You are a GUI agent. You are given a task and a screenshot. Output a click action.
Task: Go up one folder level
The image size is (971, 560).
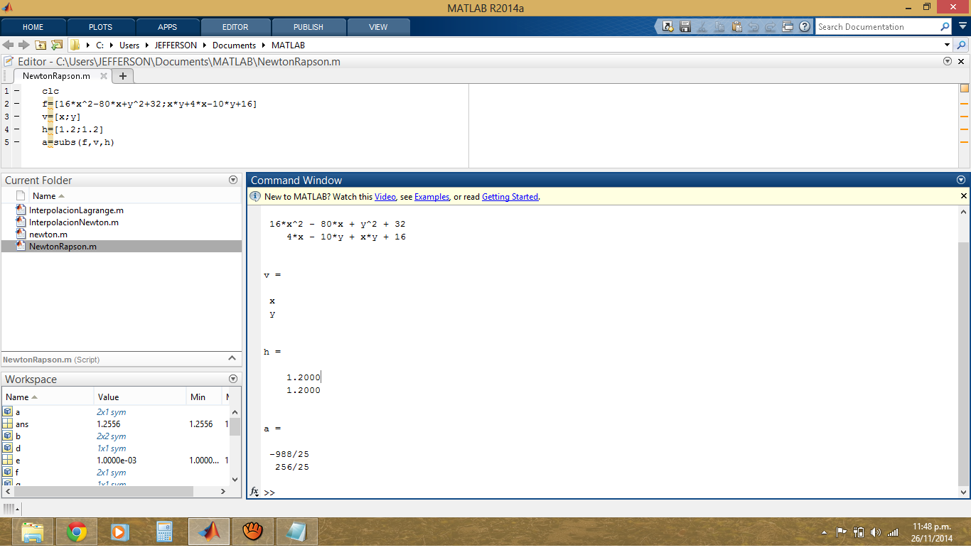41,45
